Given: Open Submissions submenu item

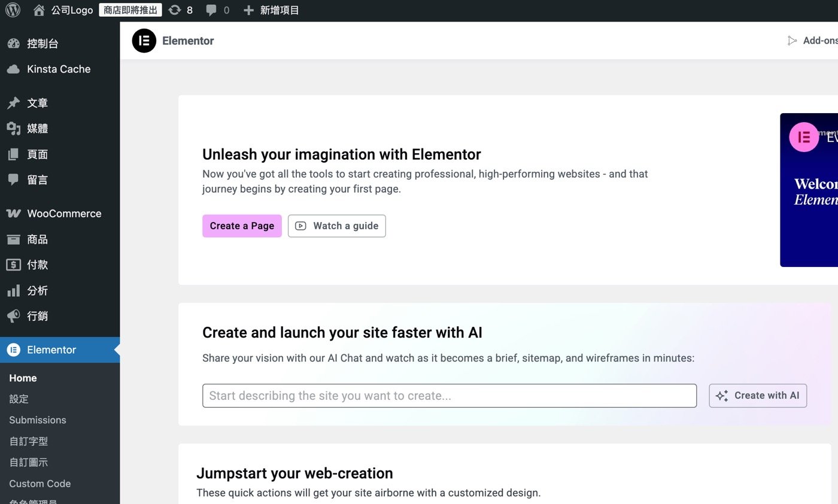Looking at the screenshot, I should [x=38, y=420].
